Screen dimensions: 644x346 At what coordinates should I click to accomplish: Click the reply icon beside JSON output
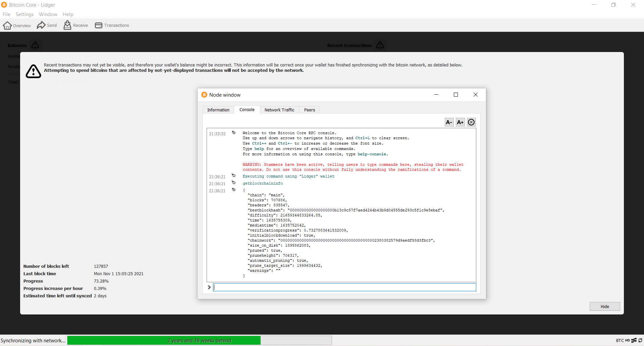coord(234,190)
